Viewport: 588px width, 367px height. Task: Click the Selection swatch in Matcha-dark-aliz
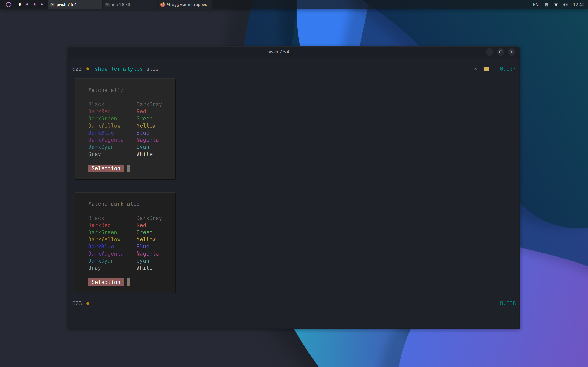pos(106,282)
